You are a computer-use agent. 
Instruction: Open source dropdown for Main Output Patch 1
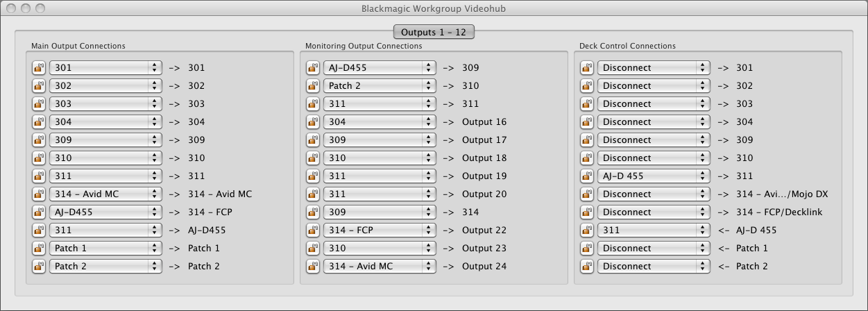(x=105, y=249)
